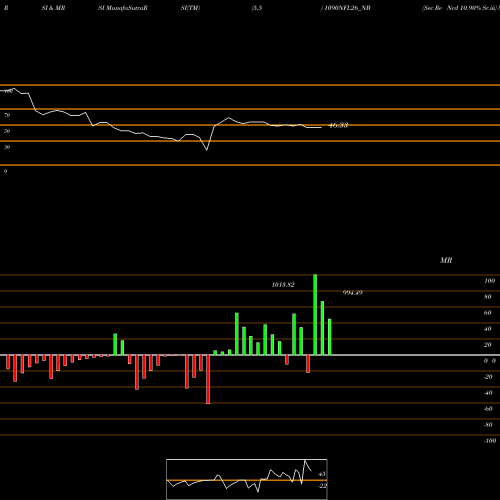
Task: Click the 'SI(TM)' header label
Action: (x=190, y=8)
